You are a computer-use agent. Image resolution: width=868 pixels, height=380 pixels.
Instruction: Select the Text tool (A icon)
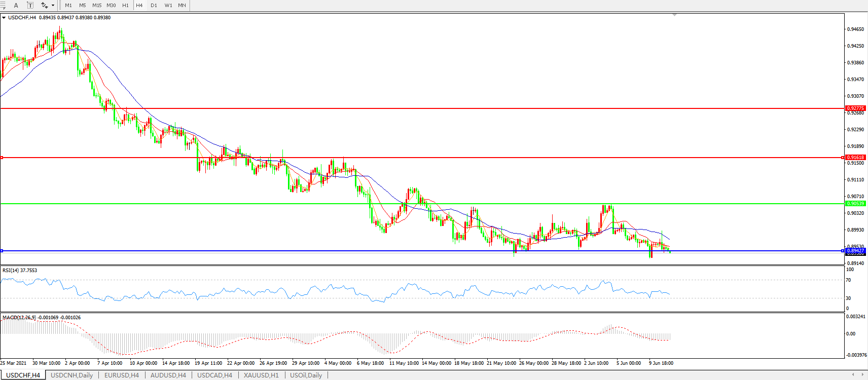point(16,5)
